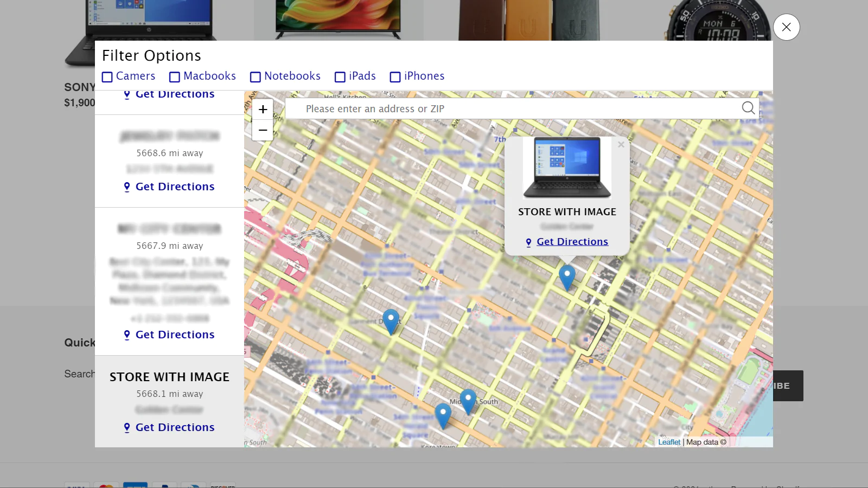This screenshot has width=868, height=488.
Task: Click the map marker on Midtown South label
Action: tap(468, 402)
